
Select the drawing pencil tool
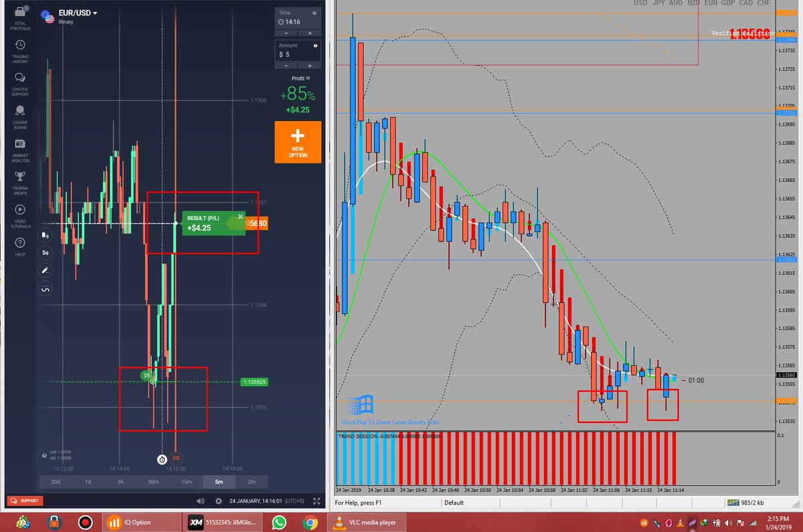pyautogui.click(x=46, y=271)
